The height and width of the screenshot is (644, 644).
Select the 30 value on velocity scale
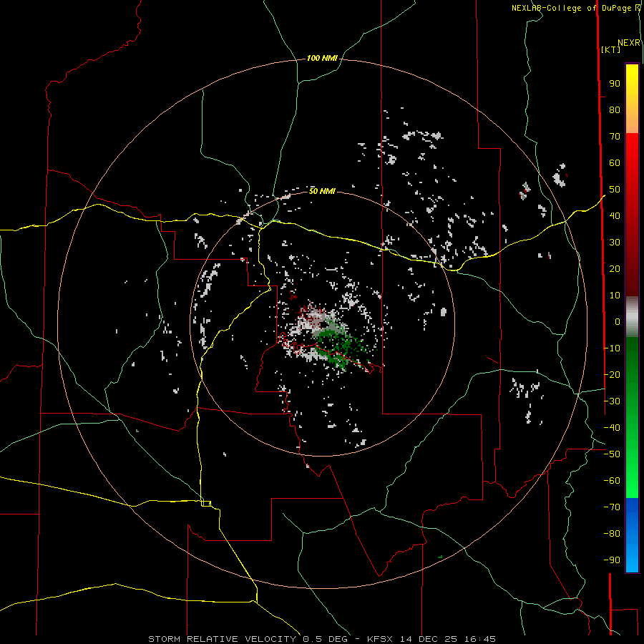coord(615,243)
